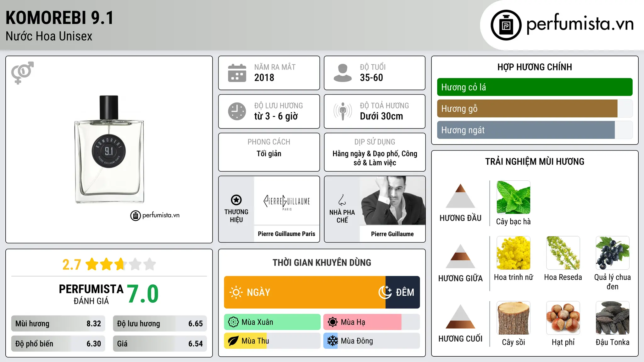Click the Độ lưu hương 6.65 score bar
Viewport: 644px width, 362px height.
click(160, 324)
